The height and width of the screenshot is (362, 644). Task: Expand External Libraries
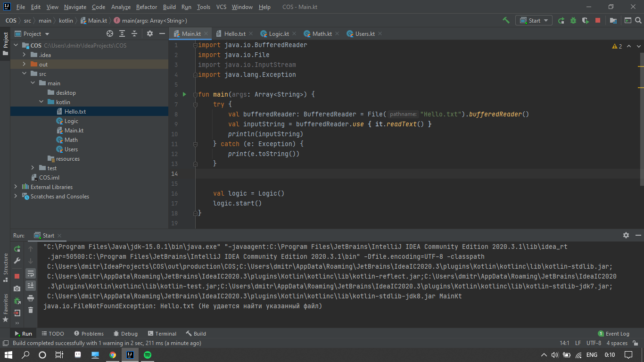point(16,187)
